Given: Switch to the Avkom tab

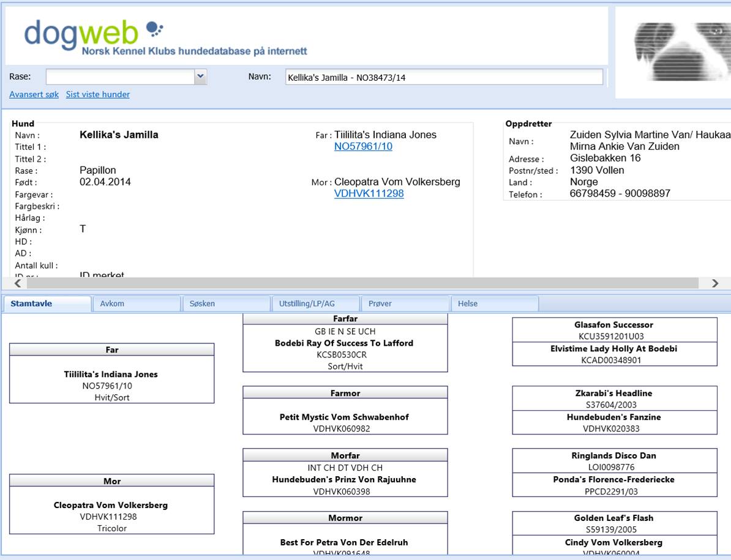Looking at the screenshot, I should pos(137,304).
